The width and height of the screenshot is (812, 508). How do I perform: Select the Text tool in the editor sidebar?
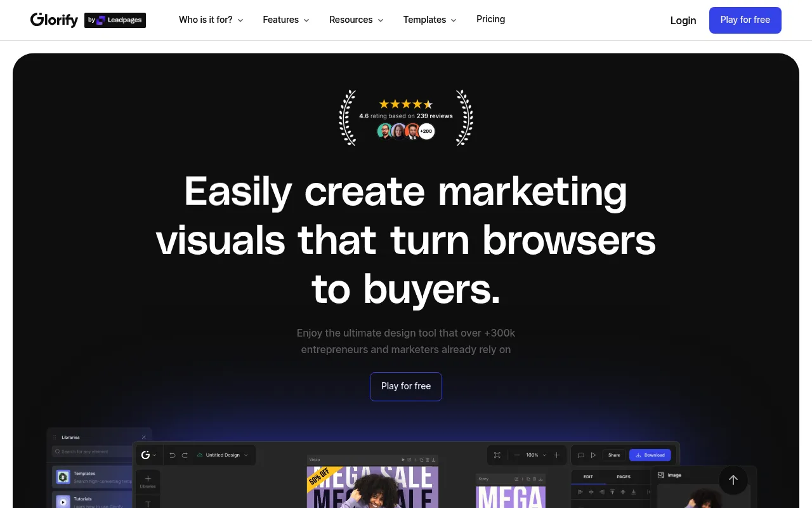point(148,504)
